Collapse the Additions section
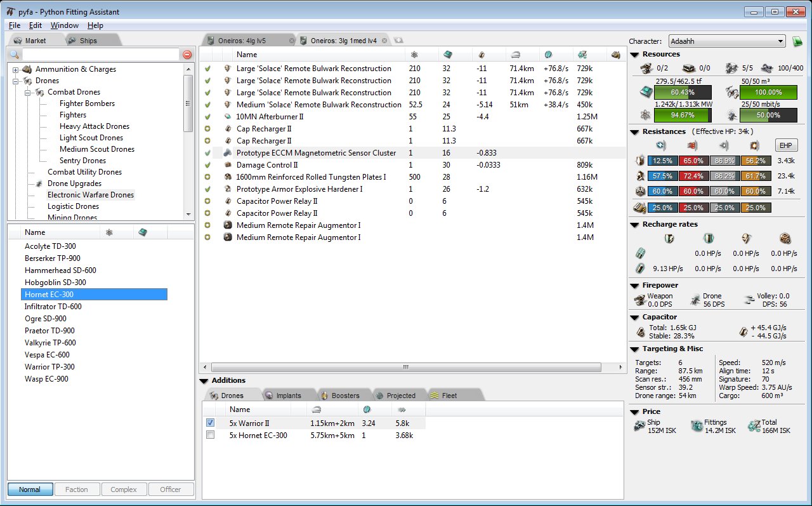The image size is (812, 506). (x=204, y=381)
